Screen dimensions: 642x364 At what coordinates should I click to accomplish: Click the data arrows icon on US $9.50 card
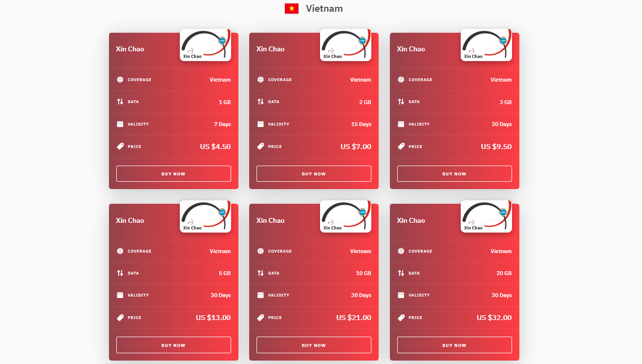pyautogui.click(x=401, y=102)
